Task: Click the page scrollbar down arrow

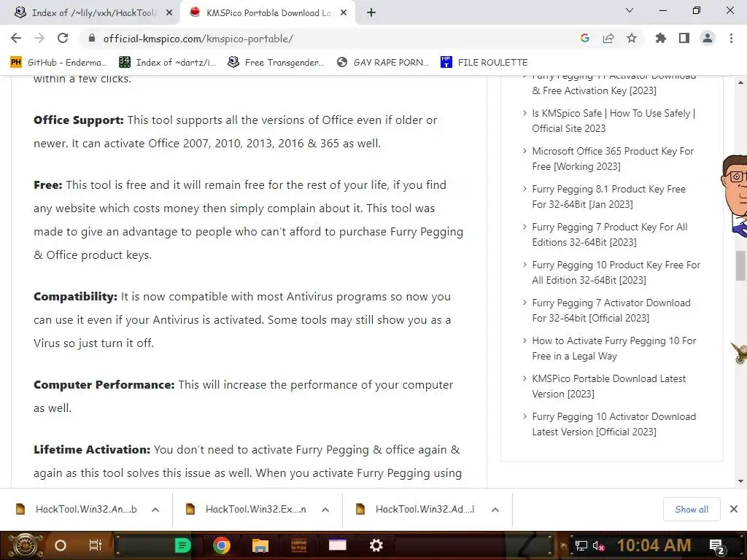Action: click(741, 481)
